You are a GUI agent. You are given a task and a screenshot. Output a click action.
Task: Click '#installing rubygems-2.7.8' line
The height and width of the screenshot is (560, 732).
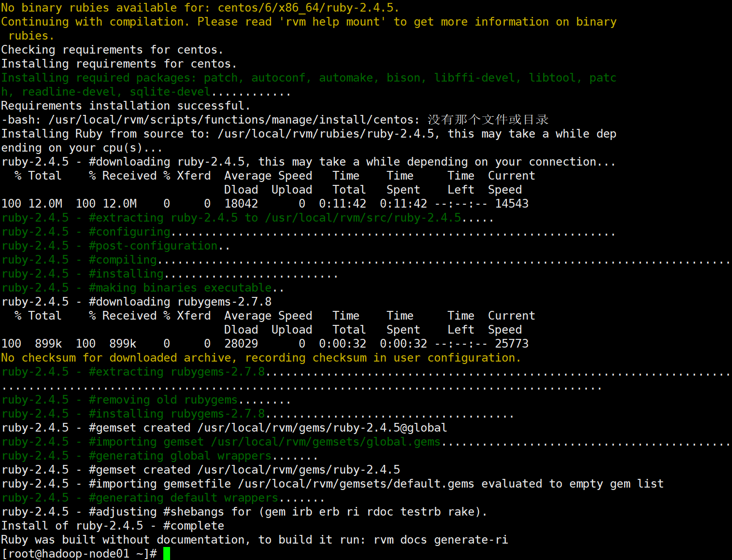point(258,413)
